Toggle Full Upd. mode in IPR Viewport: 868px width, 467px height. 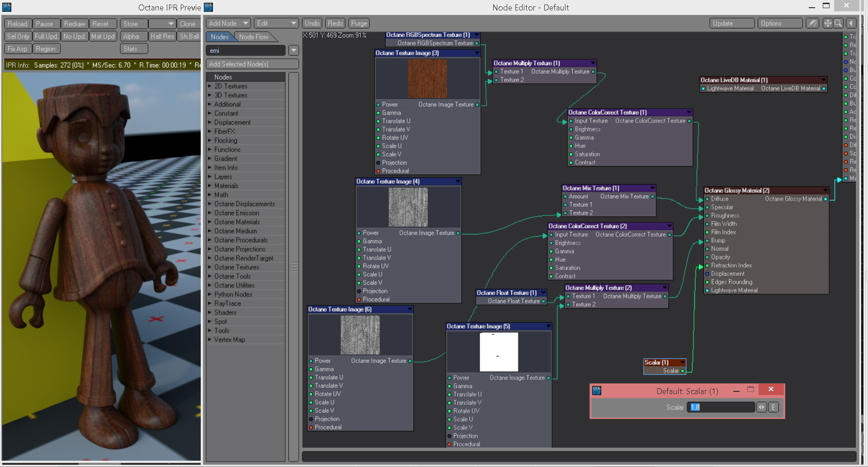46,36
